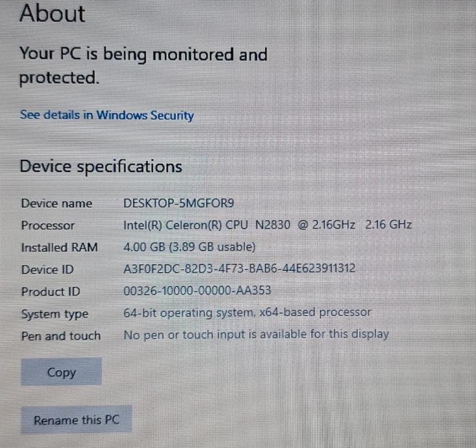Select the Product ID value 00326-10000-00000-AA353
The height and width of the screenshot is (448, 476).
pos(197,291)
